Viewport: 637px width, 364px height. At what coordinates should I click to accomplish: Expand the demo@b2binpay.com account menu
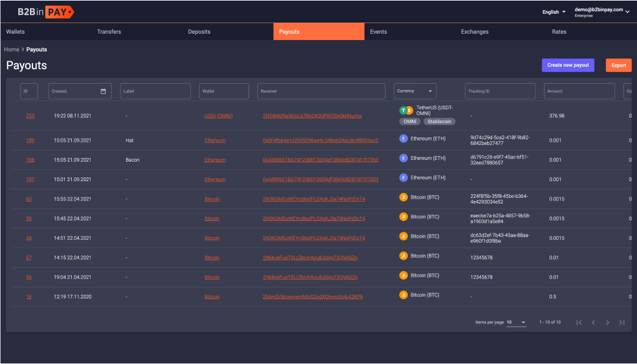[602, 12]
